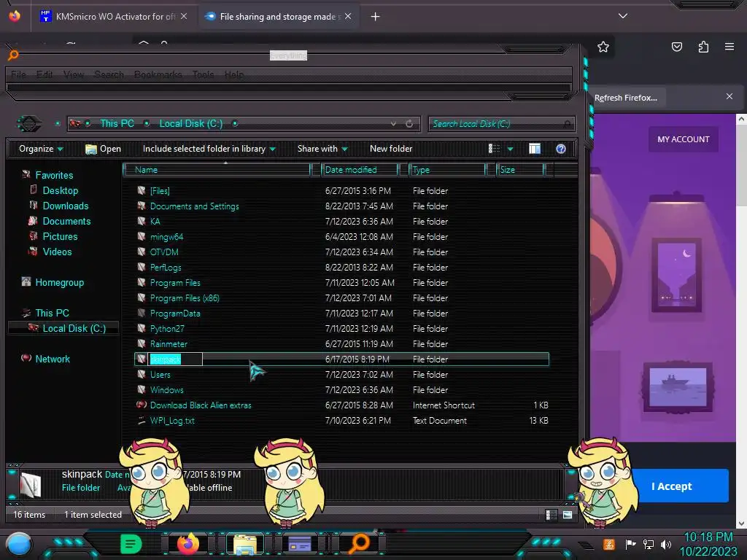
Task: Select the [Files] folder icon
Action: coord(142,190)
